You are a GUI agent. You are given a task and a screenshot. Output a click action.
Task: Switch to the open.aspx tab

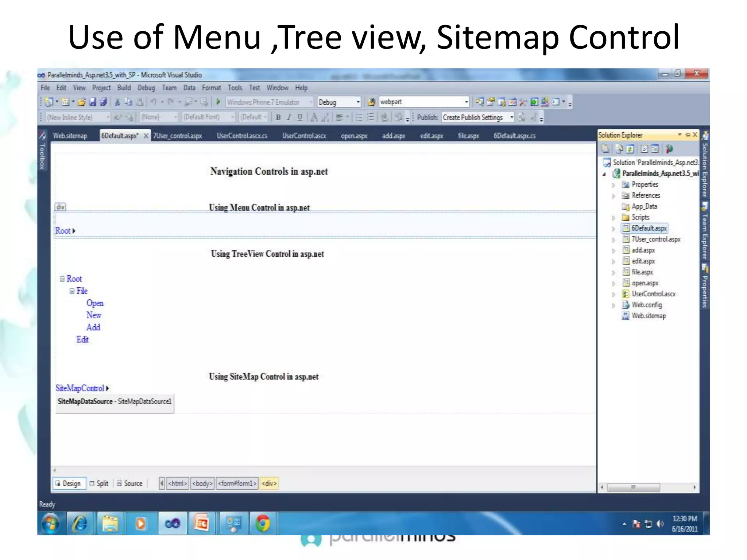pyautogui.click(x=354, y=136)
